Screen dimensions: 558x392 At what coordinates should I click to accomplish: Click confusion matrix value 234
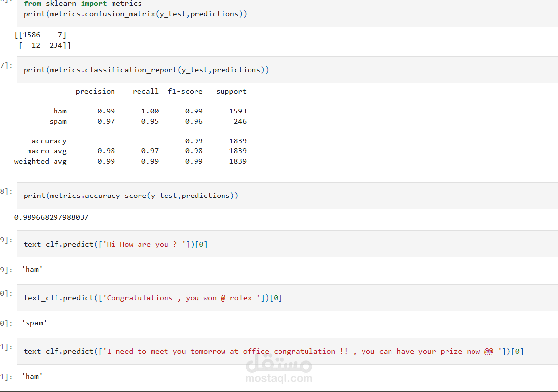pos(56,45)
